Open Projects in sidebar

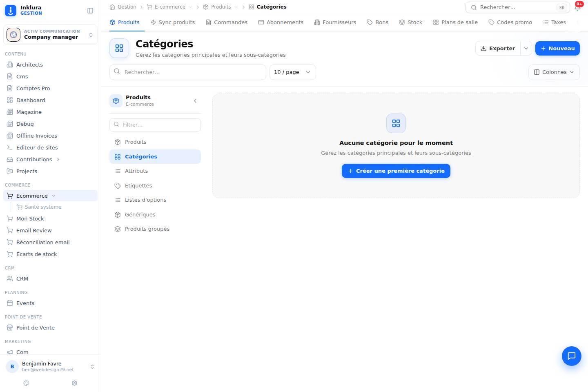(x=50, y=171)
